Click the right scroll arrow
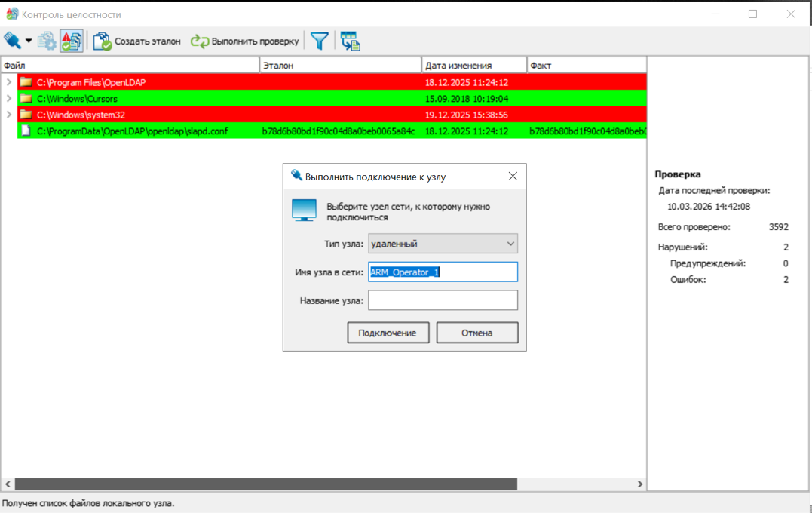This screenshot has height=513, width=812. pyautogui.click(x=640, y=484)
